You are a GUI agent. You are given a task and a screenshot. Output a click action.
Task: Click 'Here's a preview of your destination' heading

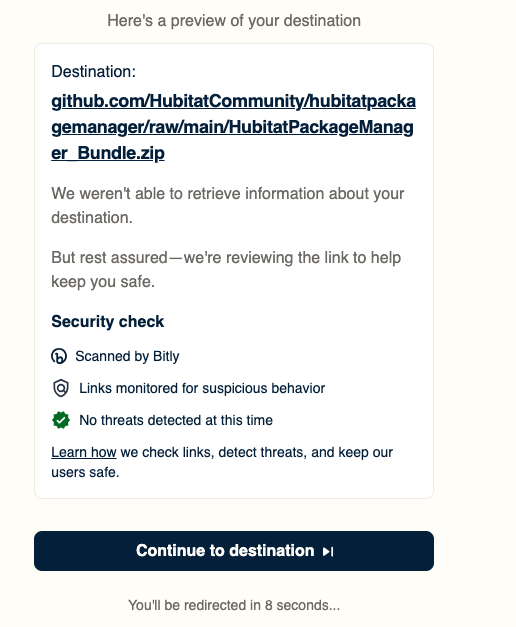234,20
